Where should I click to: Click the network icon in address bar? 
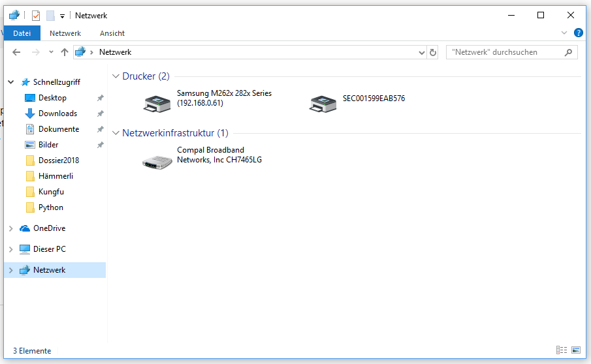(x=80, y=52)
